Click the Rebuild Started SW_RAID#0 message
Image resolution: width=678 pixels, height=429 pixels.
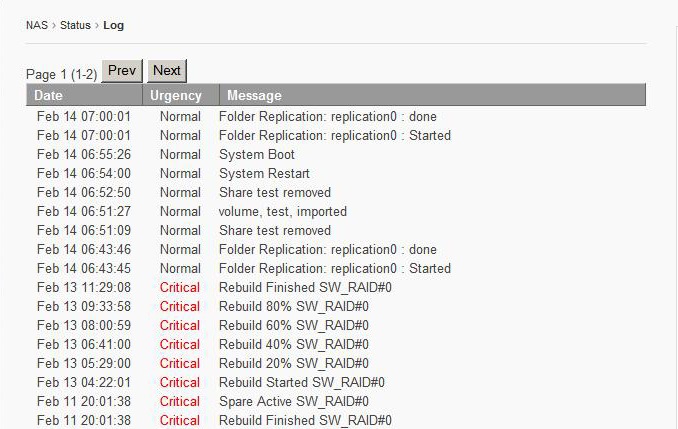(302, 382)
